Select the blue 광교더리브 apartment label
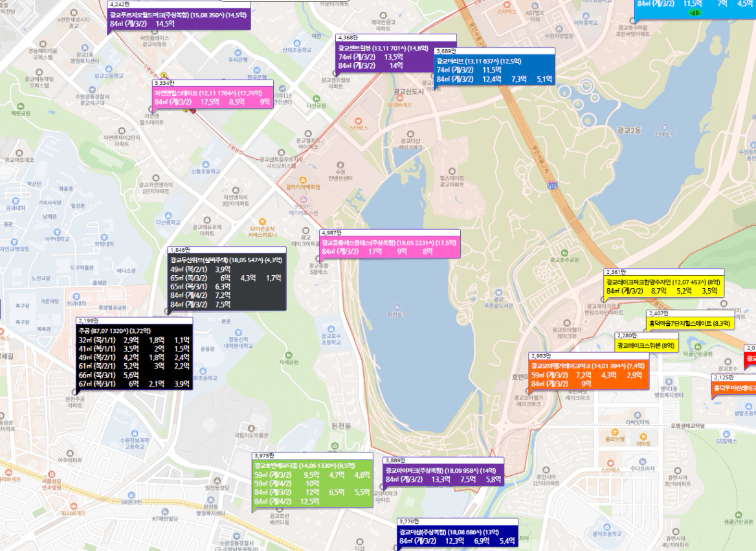Image resolution: width=756 pixels, height=551 pixels. click(x=495, y=70)
